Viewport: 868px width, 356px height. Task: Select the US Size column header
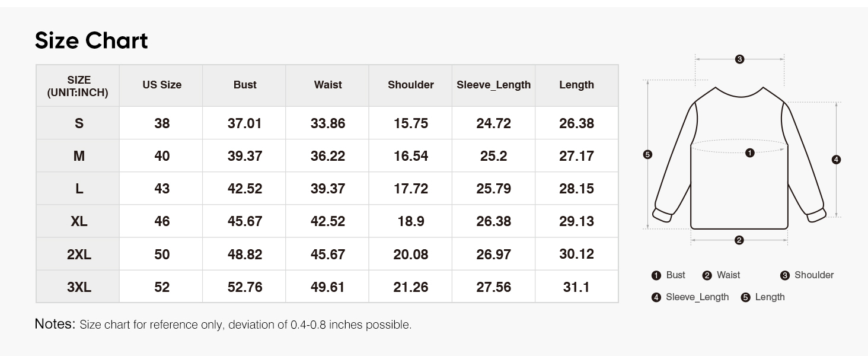[x=162, y=85]
